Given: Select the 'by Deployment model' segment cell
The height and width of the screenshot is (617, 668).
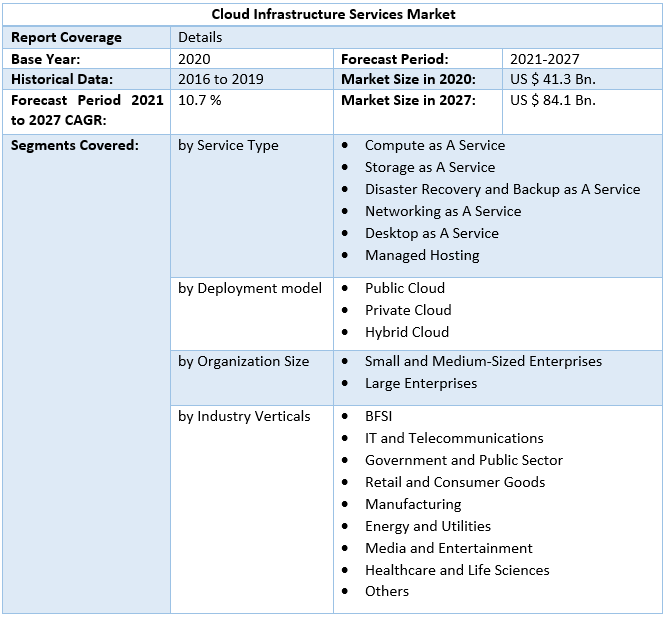Looking at the screenshot, I should 250,288.
